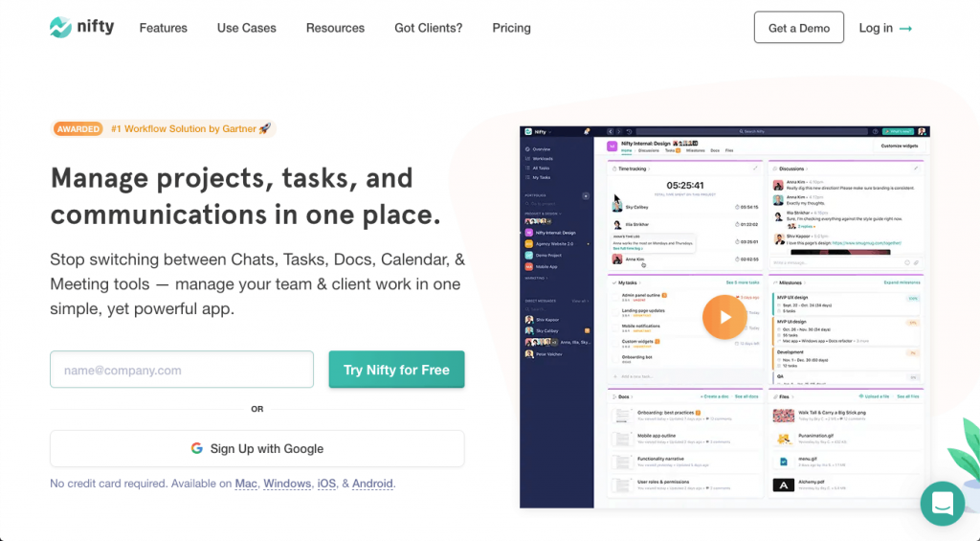Viewport: 980px width, 541px height.
Task: Click the Customize widgets button
Action: point(900,146)
